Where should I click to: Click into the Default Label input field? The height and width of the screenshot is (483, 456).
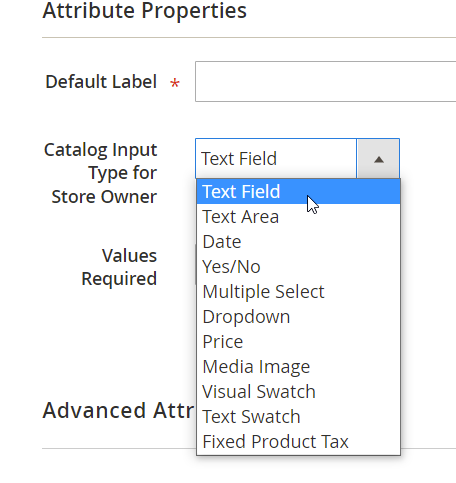point(325,81)
